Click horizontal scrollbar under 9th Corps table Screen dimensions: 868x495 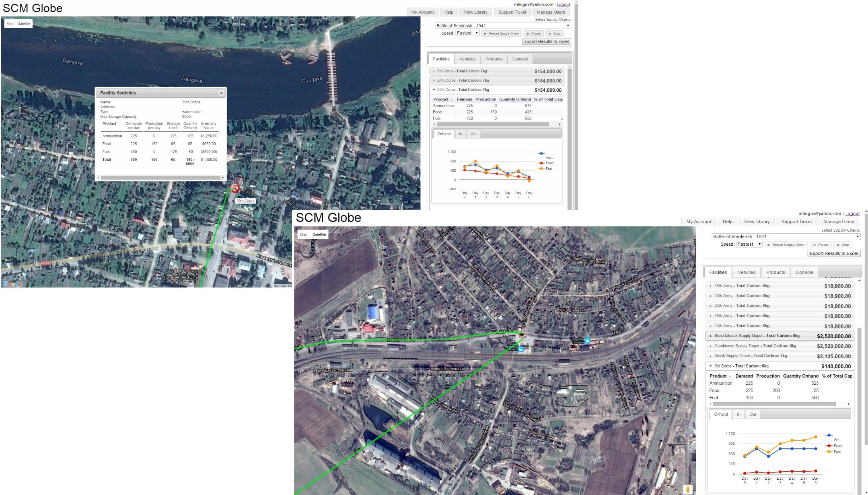774,404
